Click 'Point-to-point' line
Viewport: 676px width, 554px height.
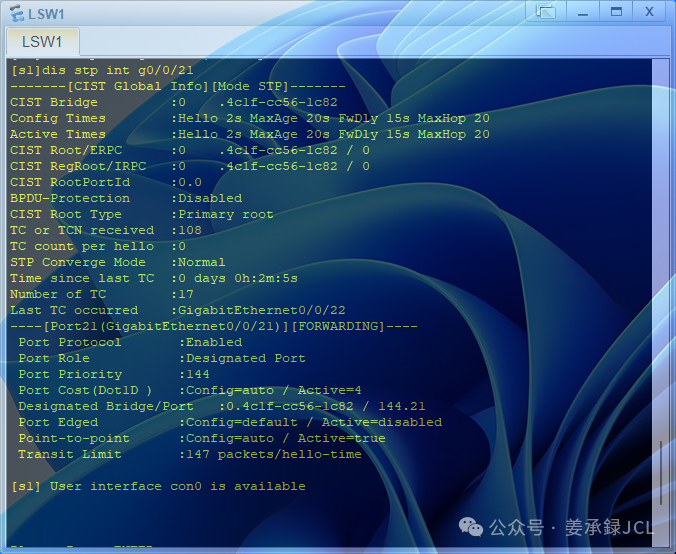point(202,438)
